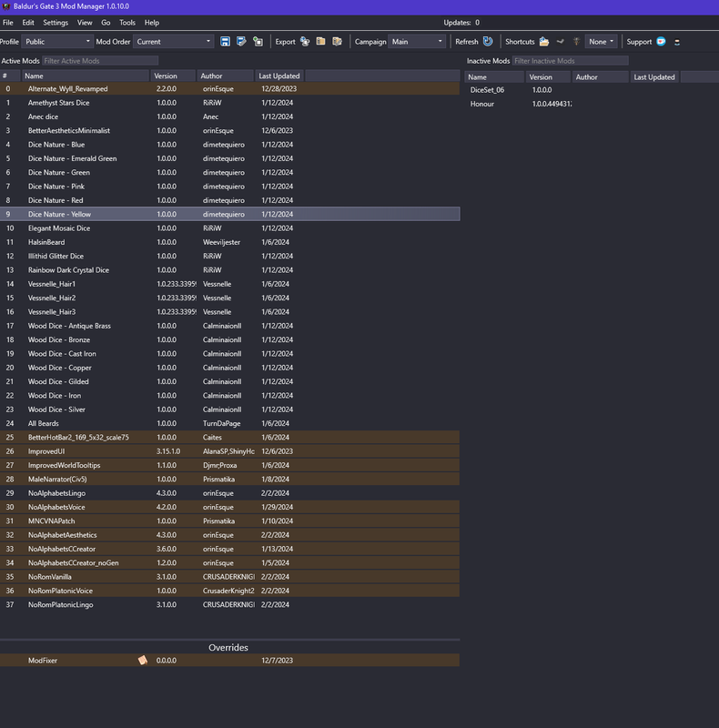Open the Tools menu
Screen dimensions: 719x728
click(x=127, y=22)
